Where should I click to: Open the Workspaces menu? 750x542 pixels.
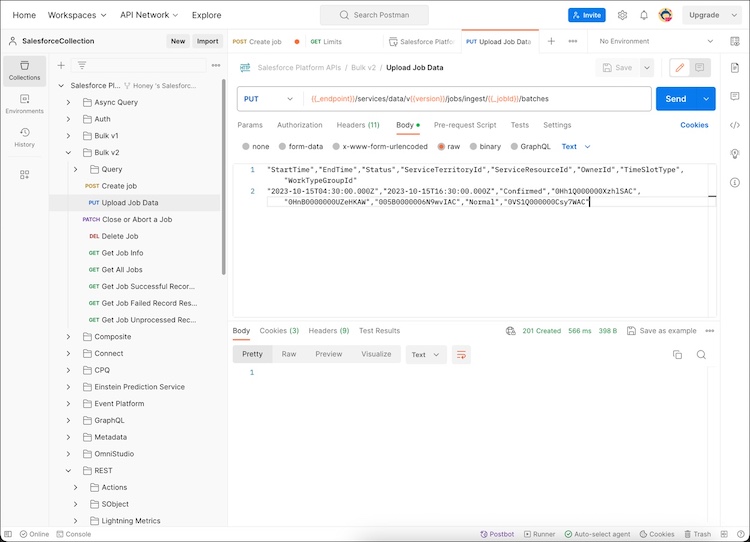pyautogui.click(x=77, y=15)
